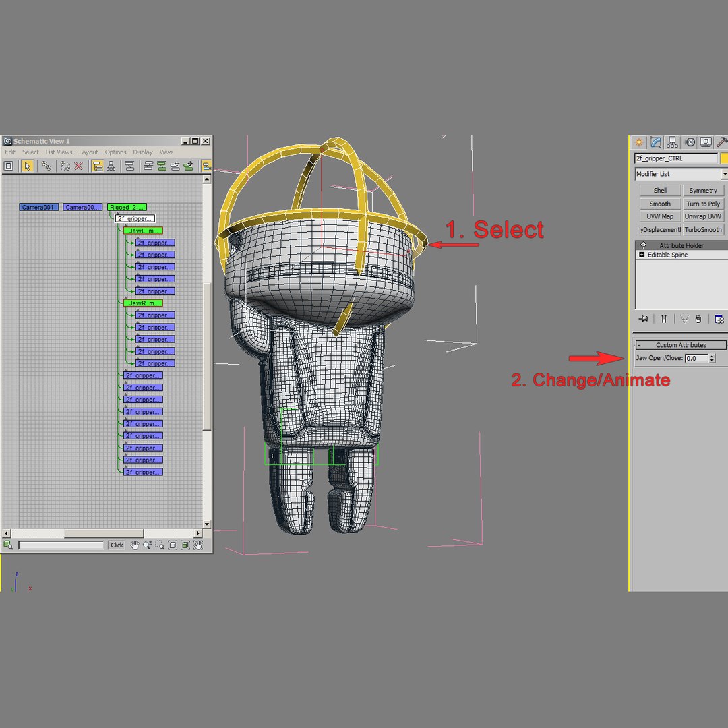Image resolution: width=728 pixels, height=728 pixels.
Task: Click the green Free Selected icon
Action: 189,166
